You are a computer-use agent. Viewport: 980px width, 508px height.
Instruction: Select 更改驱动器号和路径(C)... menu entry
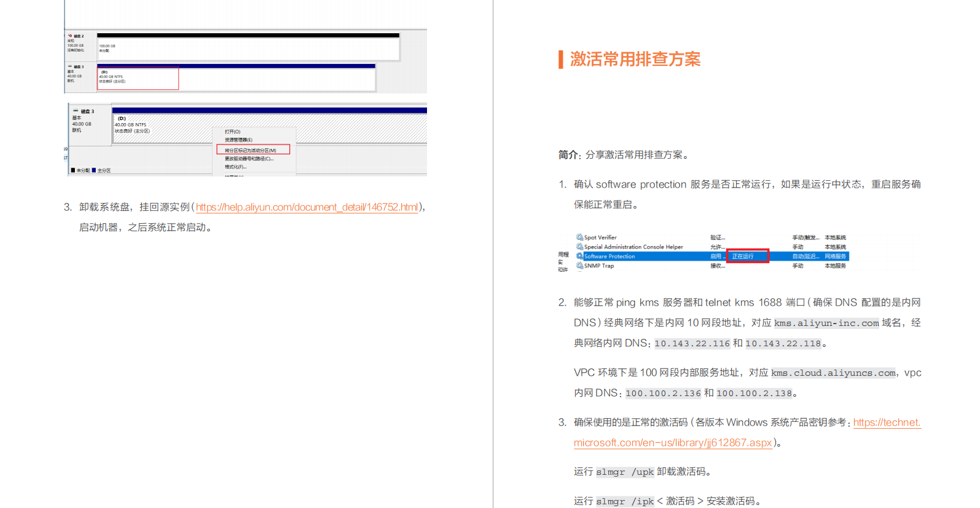tap(249, 159)
